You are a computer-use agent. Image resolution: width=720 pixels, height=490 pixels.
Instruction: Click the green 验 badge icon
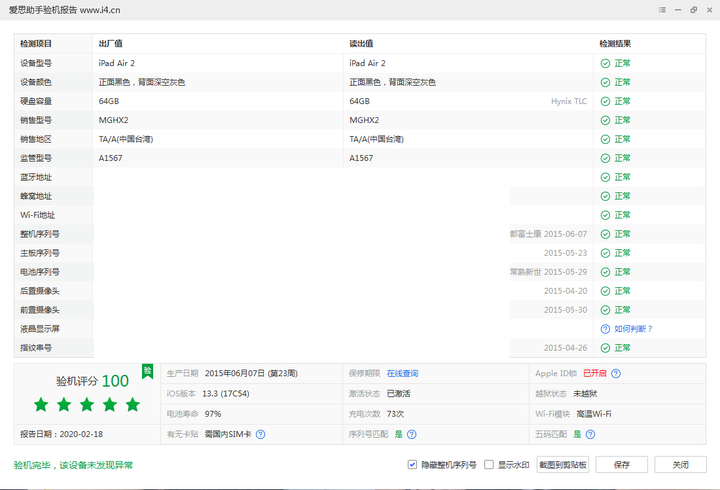coord(147,371)
